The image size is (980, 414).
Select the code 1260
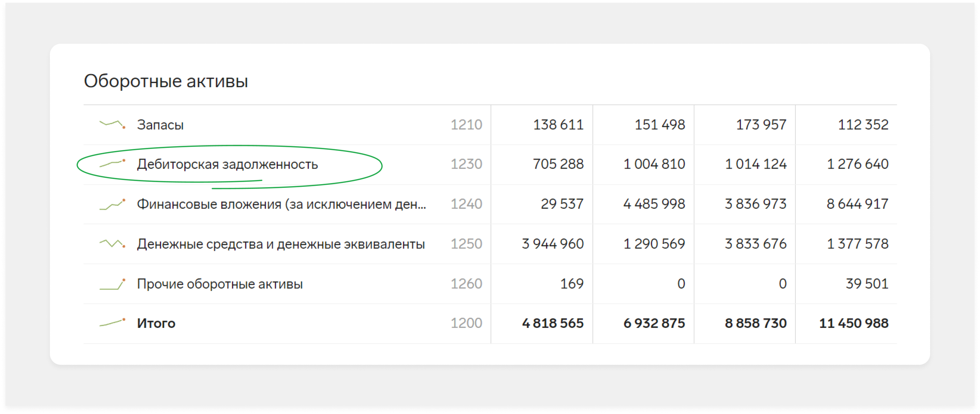466,283
